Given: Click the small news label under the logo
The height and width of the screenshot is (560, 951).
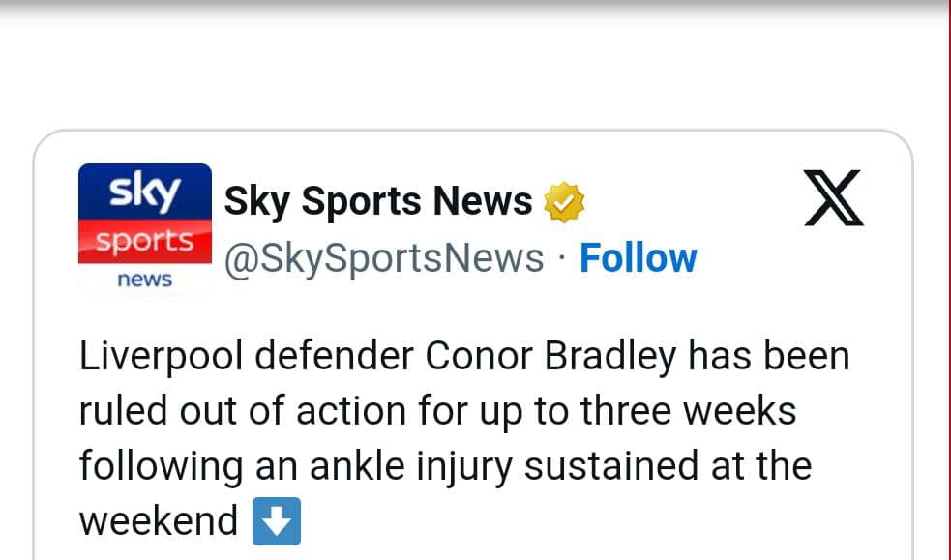Looking at the screenshot, I should pyautogui.click(x=145, y=280).
